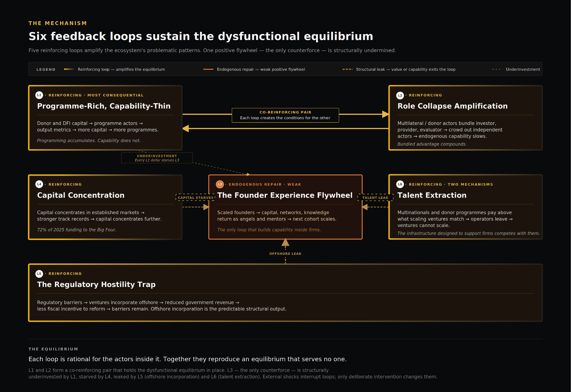
Task: Select The Founder Experience Flywheel heading
Action: click(x=285, y=195)
